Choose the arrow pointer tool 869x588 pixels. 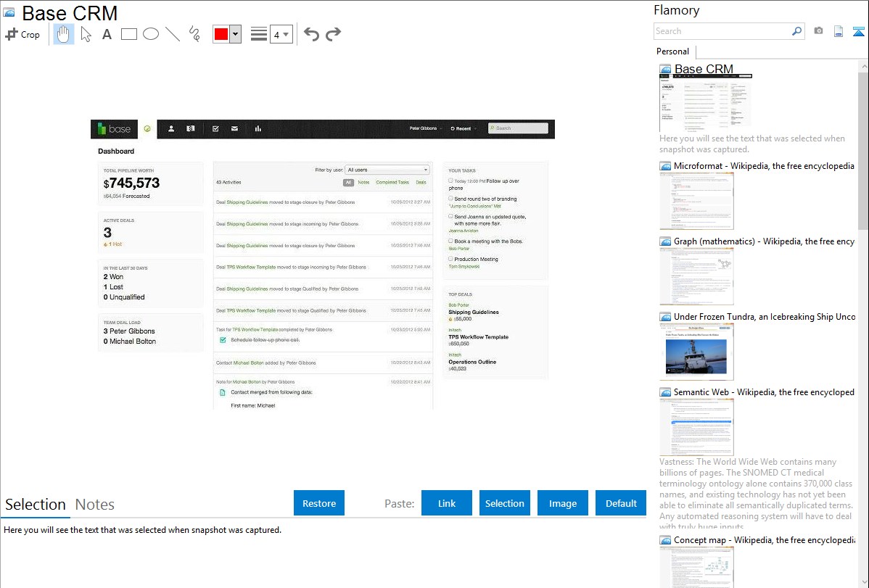click(86, 34)
